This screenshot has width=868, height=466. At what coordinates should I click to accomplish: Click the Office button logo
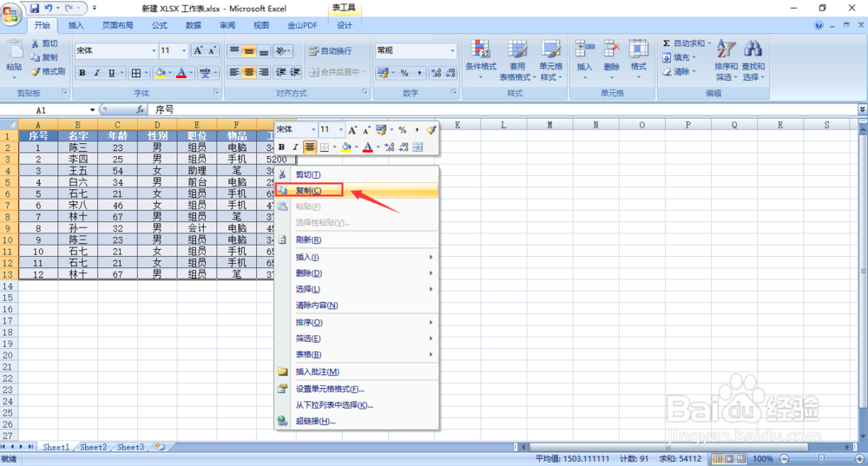(x=10, y=13)
